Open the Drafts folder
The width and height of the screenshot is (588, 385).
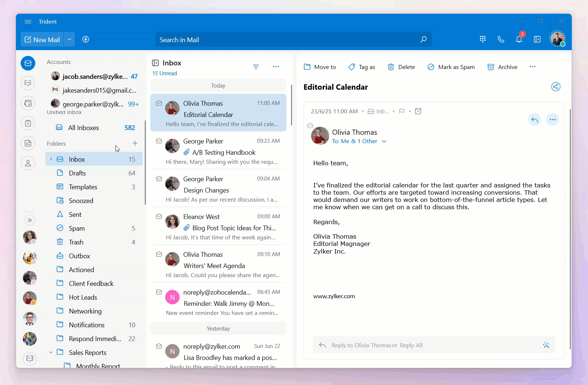coord(94,173)
